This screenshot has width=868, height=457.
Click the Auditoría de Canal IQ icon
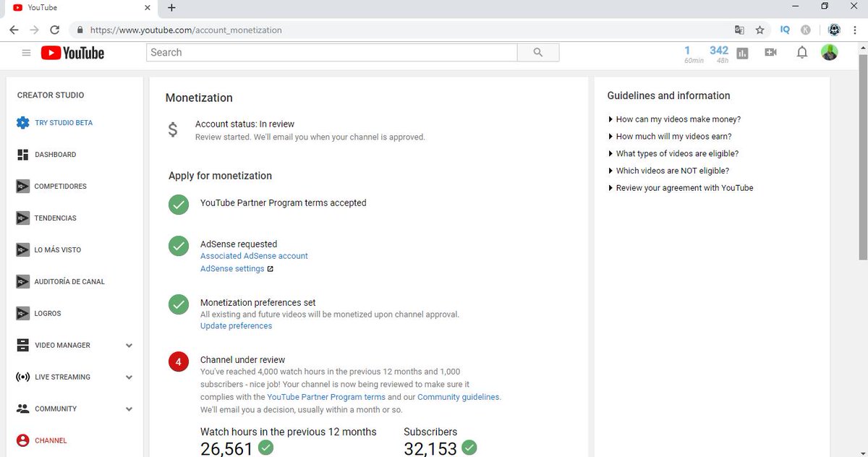[x=22, y=282]
